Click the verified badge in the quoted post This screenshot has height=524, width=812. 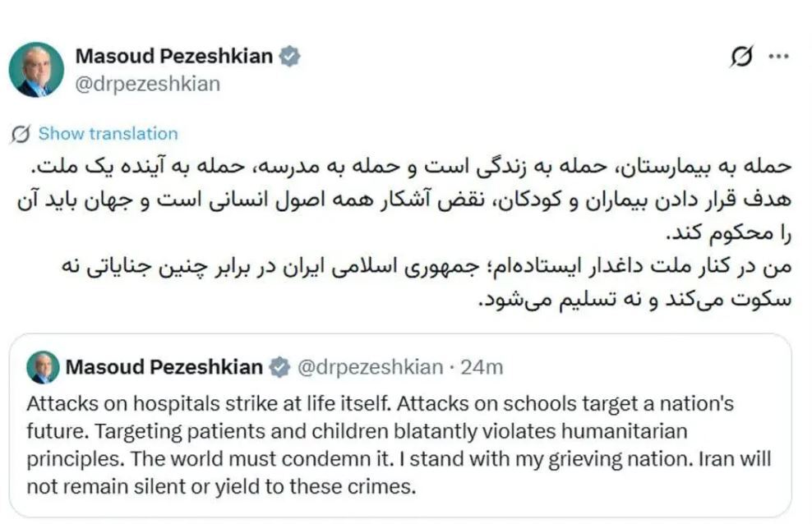[x=280, y=367]
